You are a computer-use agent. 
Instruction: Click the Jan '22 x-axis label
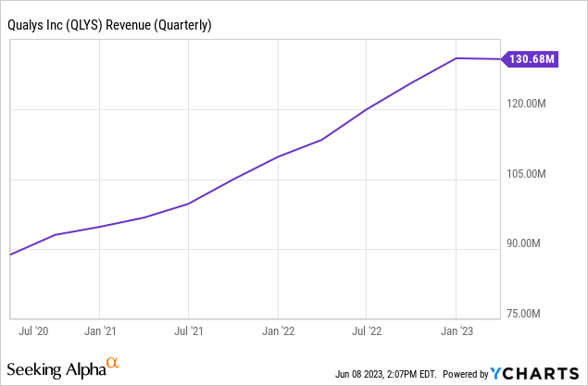click(278, 330)
